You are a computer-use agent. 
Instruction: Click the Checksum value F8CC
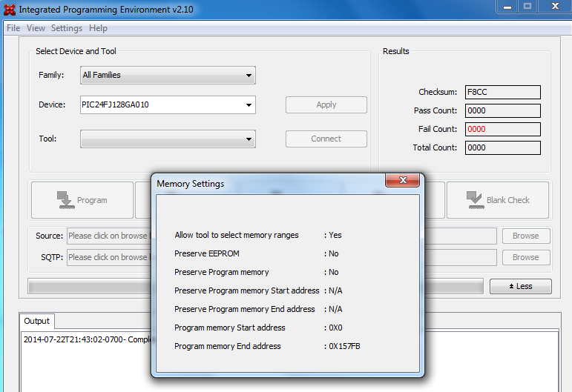point(503,92)
